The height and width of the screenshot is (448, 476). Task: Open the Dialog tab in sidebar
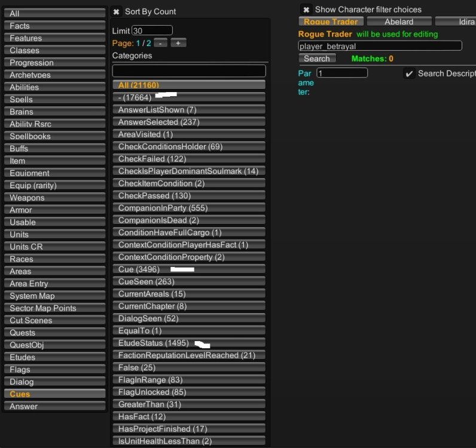tap(54, 382)
